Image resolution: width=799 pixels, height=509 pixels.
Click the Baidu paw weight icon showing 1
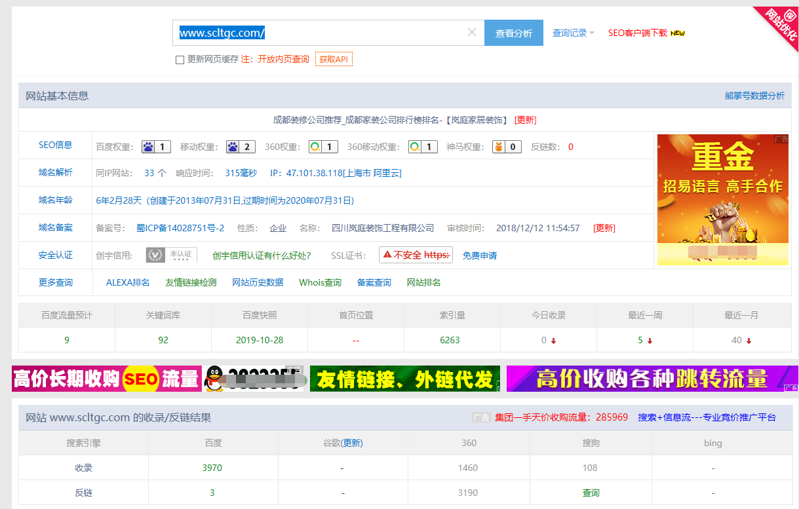[x=156, y=147]
